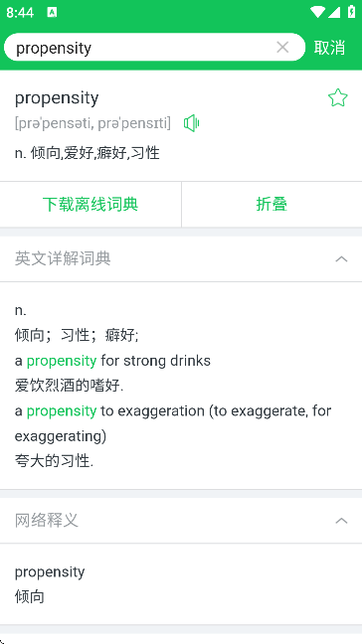Tap 取消 to cancel the search

click(x=329, y=48)
